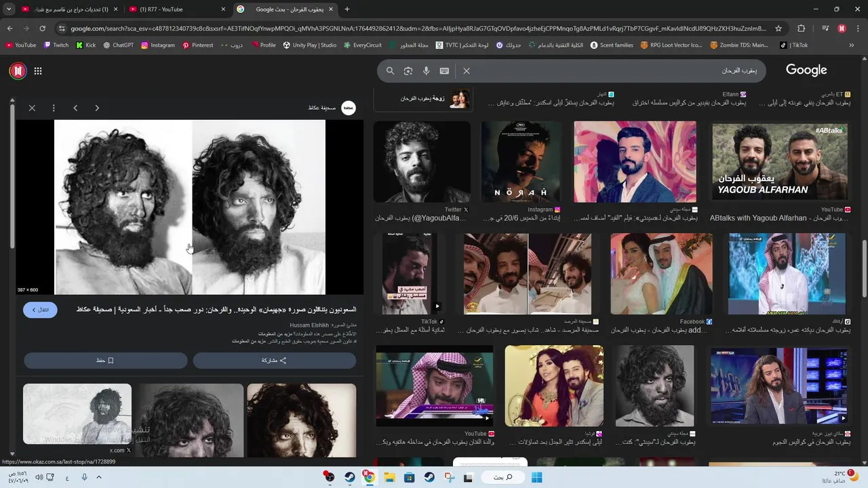Open the related color portrait thumbnail

[302, 420]
